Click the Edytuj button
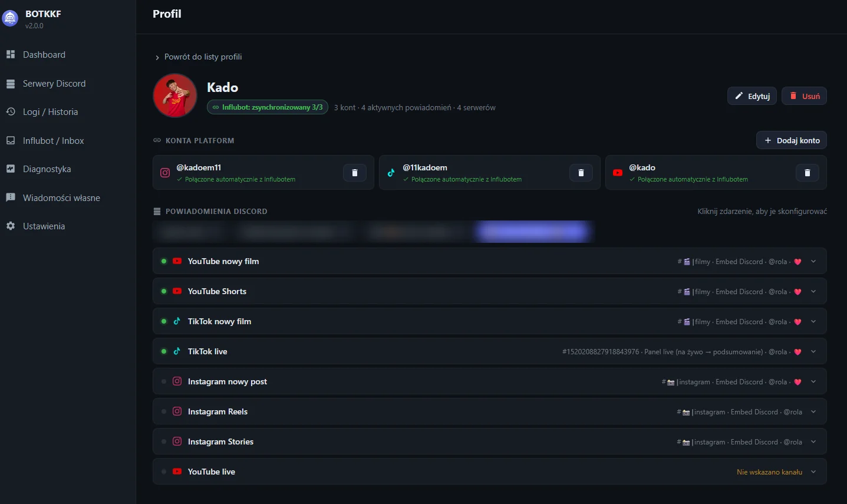 [x=752, y=96]
